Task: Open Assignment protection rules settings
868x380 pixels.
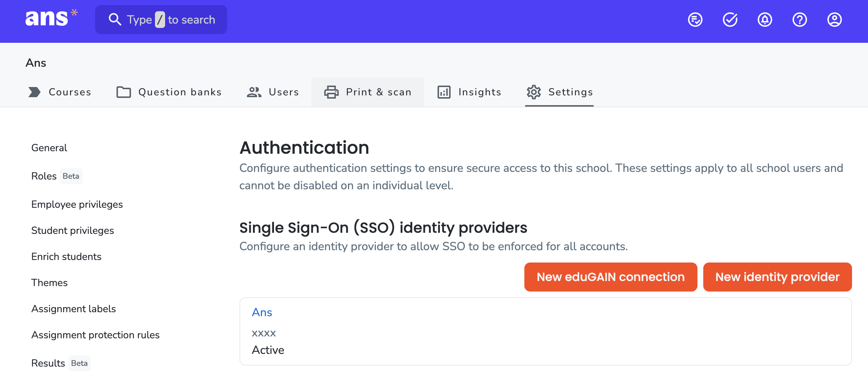Action: pos(95,335)
